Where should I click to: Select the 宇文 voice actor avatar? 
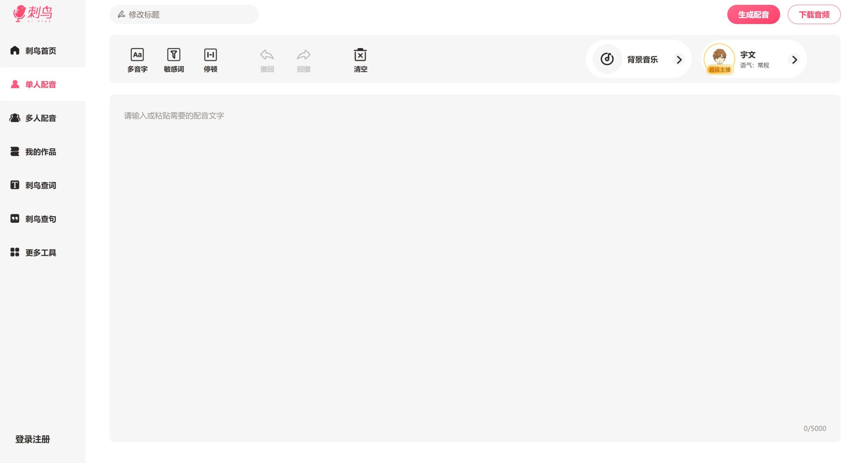(x=719, y=58)
